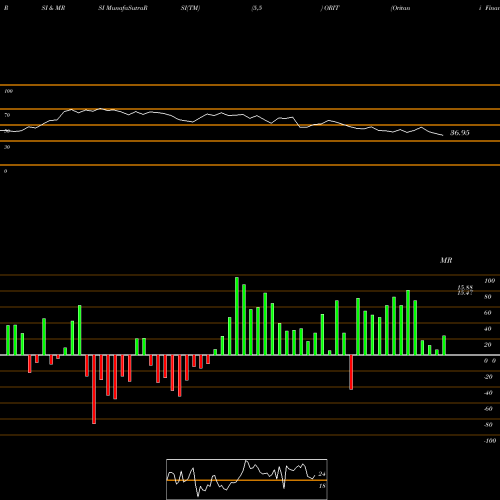Click the MR axis label -60
This screenshot has height=500, width=500.
coord(488,409)
